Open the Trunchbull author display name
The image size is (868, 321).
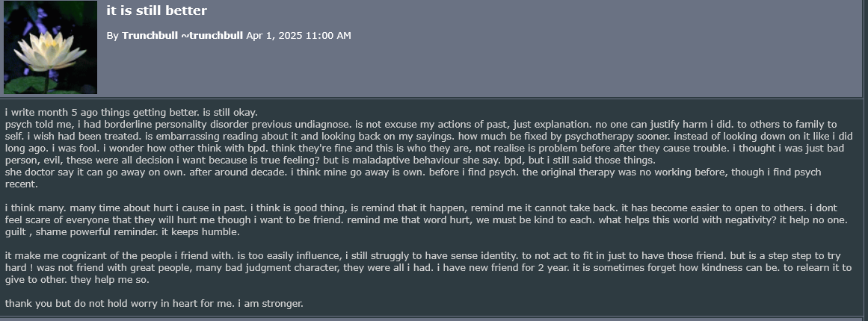coord(150,35)
